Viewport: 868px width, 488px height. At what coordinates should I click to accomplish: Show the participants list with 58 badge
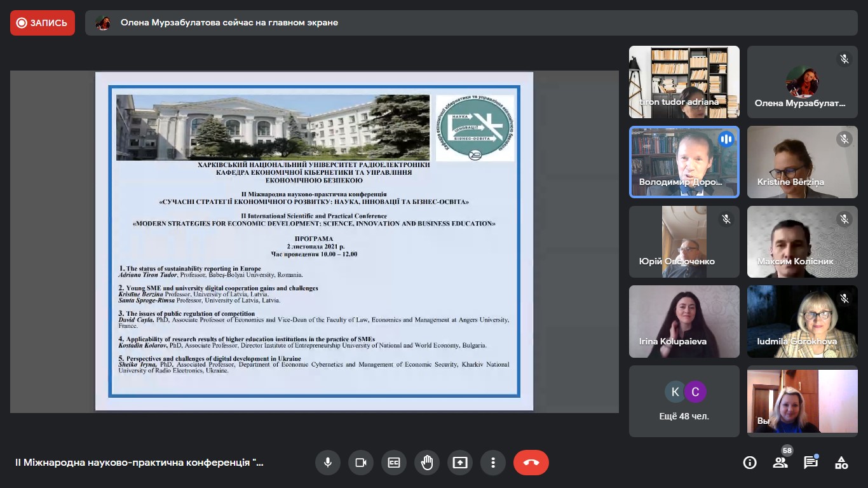coord(780,463)
